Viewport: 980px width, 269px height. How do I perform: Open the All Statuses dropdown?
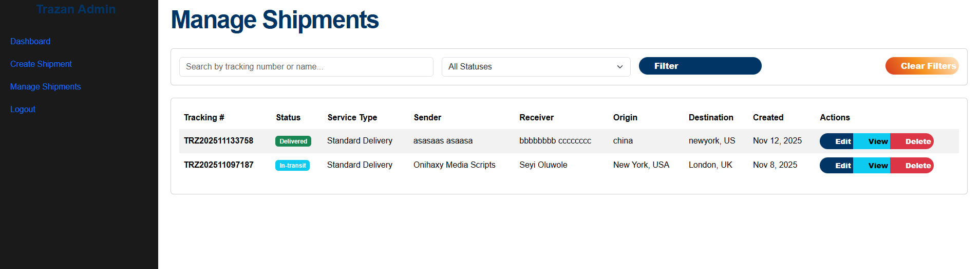tap(529, 67)
